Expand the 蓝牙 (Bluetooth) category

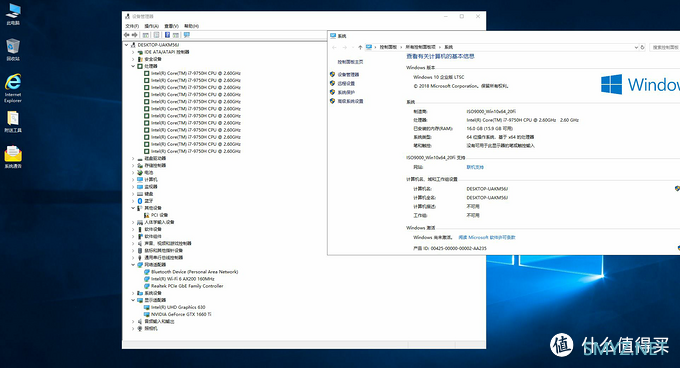click(133, 201)
